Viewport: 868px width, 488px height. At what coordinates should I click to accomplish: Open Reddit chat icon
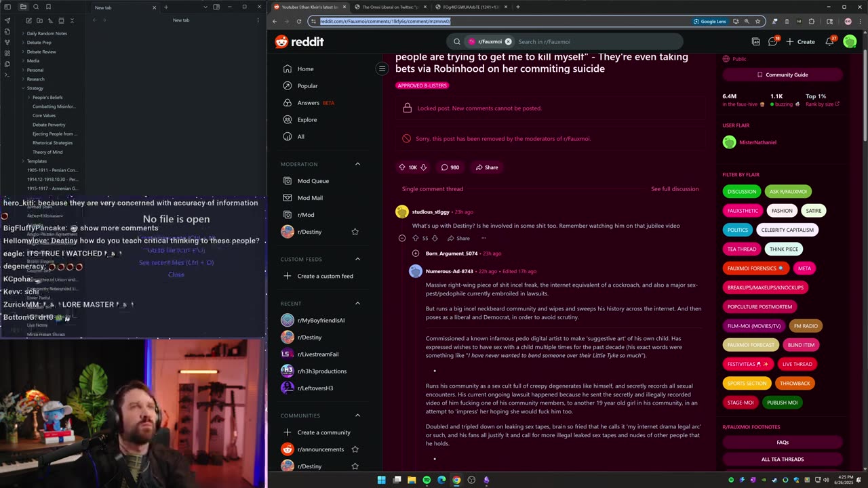click(x=772, y=41)
